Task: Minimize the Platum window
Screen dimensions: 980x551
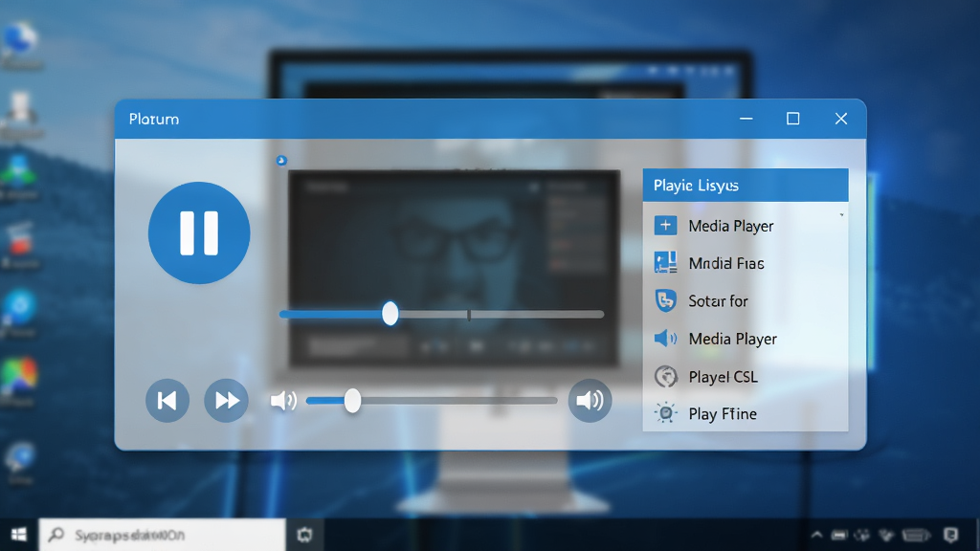Action: 746,119
